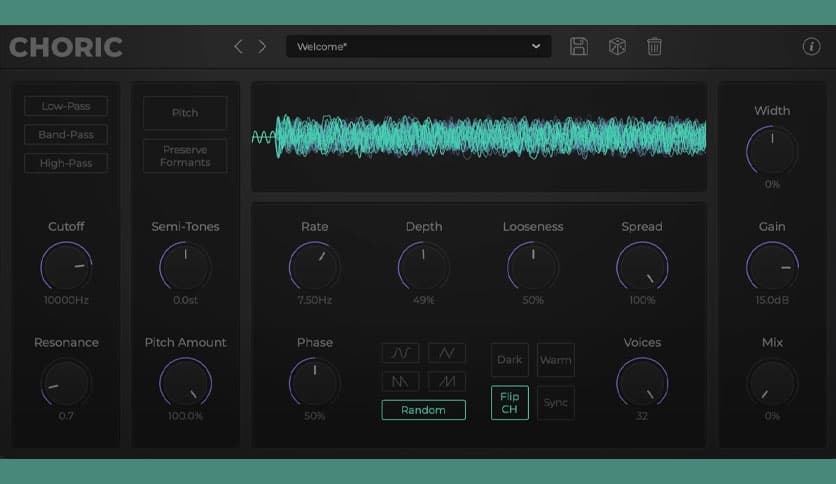Click the Spread knob

point(642,267)
